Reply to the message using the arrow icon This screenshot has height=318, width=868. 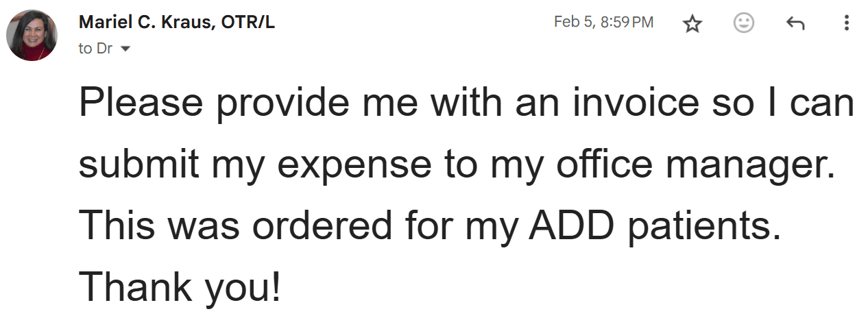click(x=795, y=24)
